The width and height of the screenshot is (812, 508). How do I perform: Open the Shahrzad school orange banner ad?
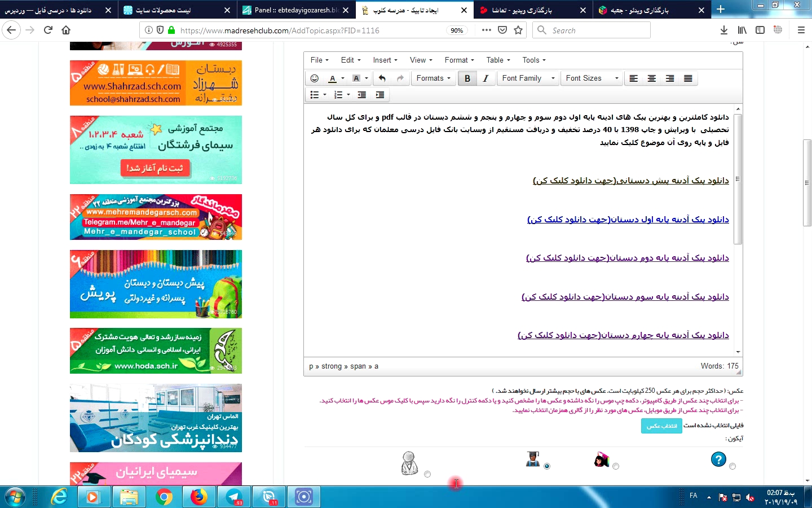[x=156, y=83]
